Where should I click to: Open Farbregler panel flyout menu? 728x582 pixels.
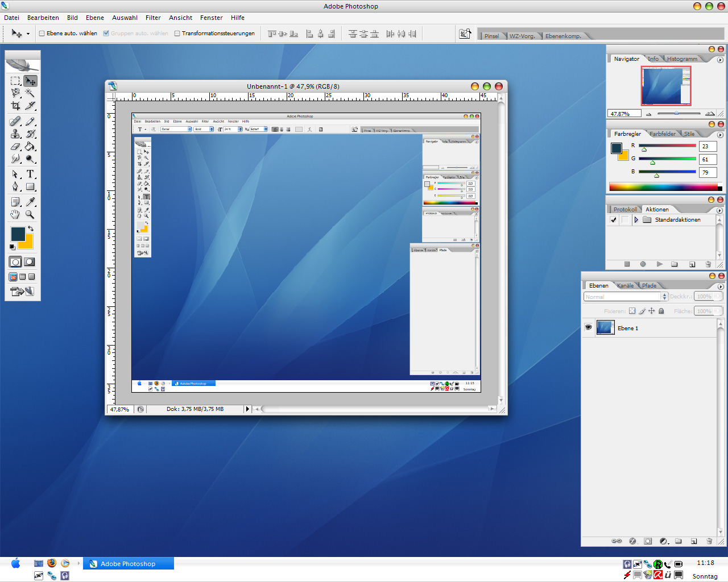click(x=720, y=135)
